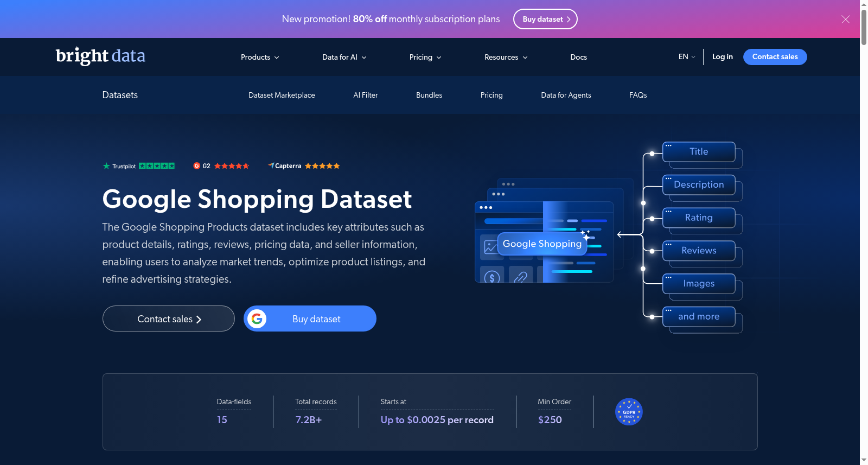This screenshot has height=465, width=868.
Task: Open the EN language selector
Action: coord(687,56)
